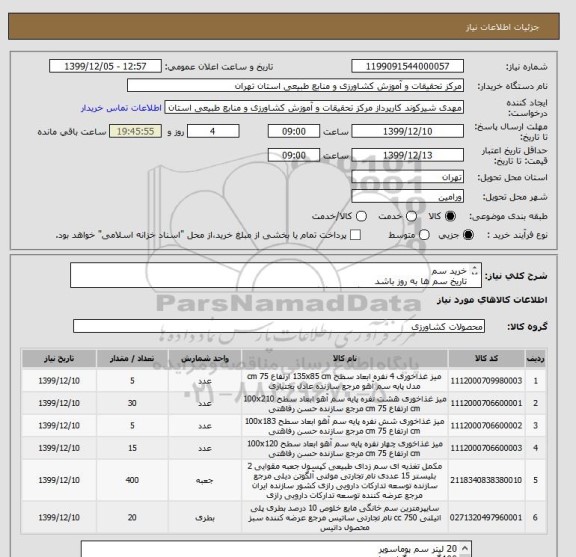576x557 pixels.
Task: Click the general description text area
Action: (276, 275)
